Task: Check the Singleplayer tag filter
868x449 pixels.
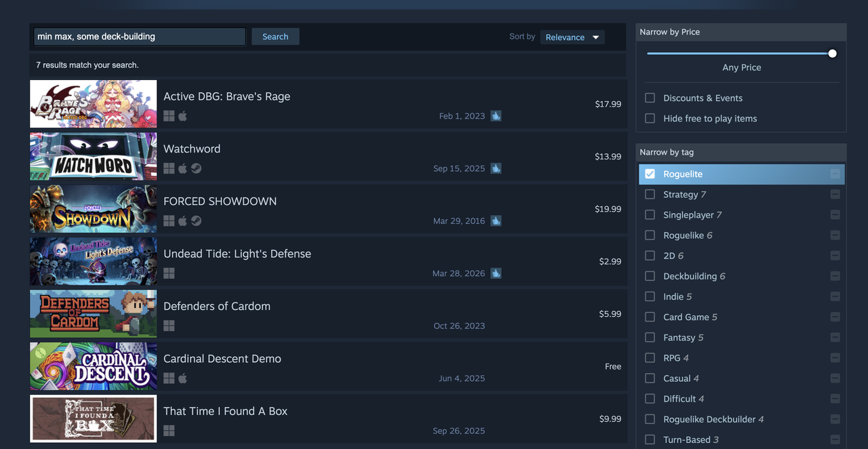Action: tap(650, 215)
